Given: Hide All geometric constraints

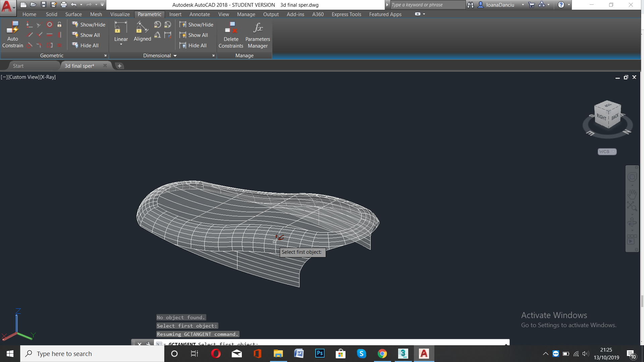Looking at the screenshot, I should pyautogui.click(x=86, y=45).
